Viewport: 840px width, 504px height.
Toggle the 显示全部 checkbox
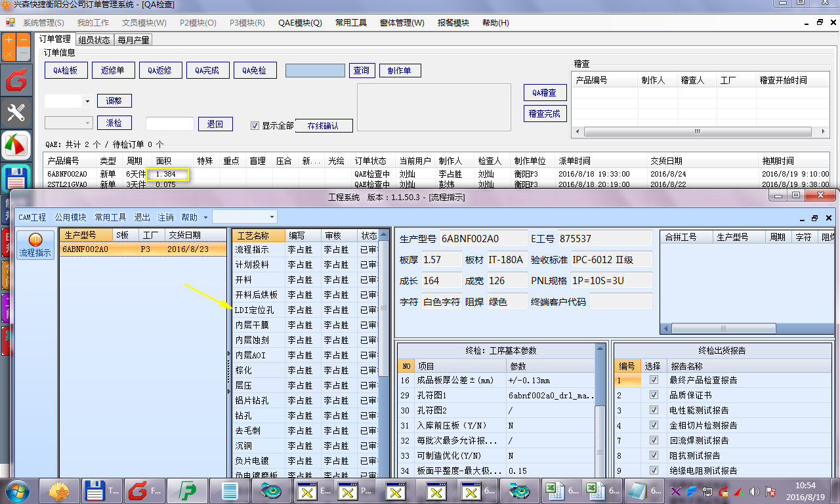click(255, 125)
